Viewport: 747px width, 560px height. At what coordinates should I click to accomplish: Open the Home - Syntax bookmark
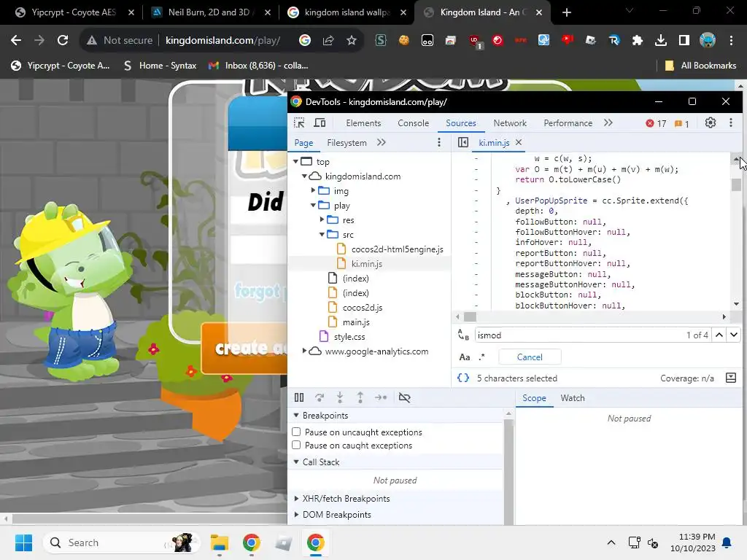pyautogui.click(x=160, y=66)
